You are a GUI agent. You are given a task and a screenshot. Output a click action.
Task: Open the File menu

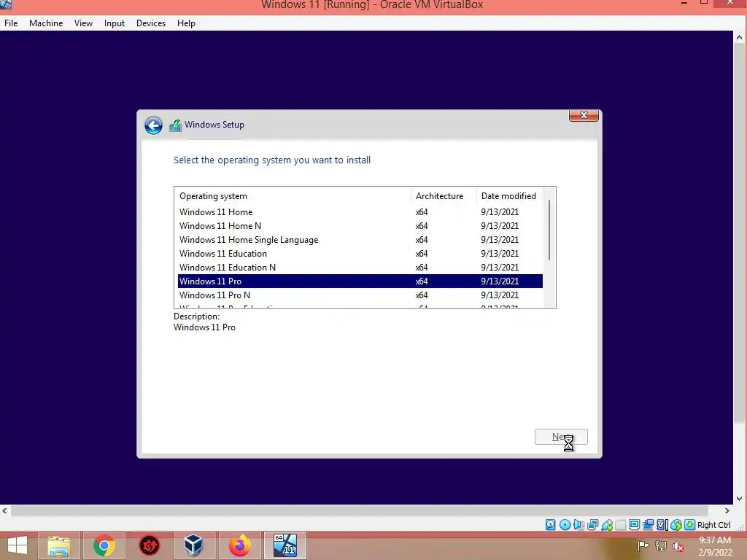11,23
